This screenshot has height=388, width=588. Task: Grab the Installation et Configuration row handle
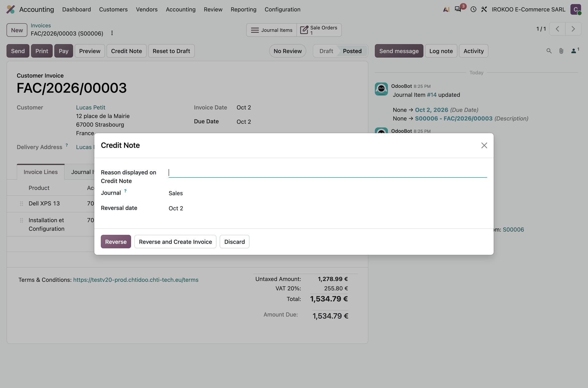click(x=21, y=220)
